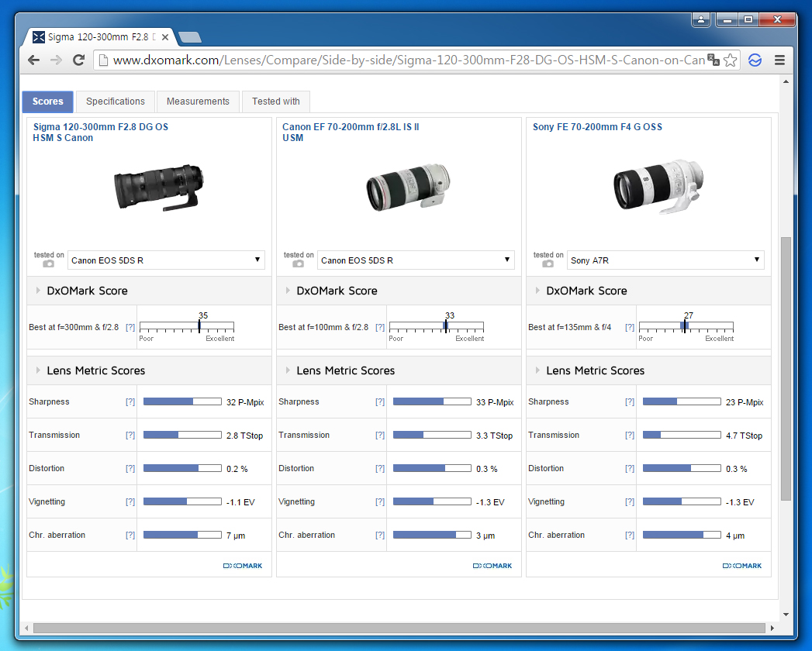Click the Canon Chr. aberration bar at 3 µm

pyautogui.click(x=432, y=535)
